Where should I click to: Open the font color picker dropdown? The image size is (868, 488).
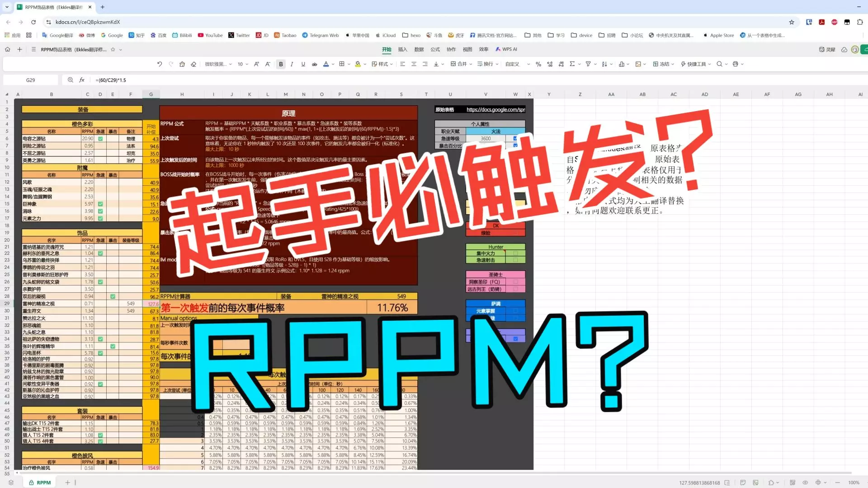coord(333,64)
